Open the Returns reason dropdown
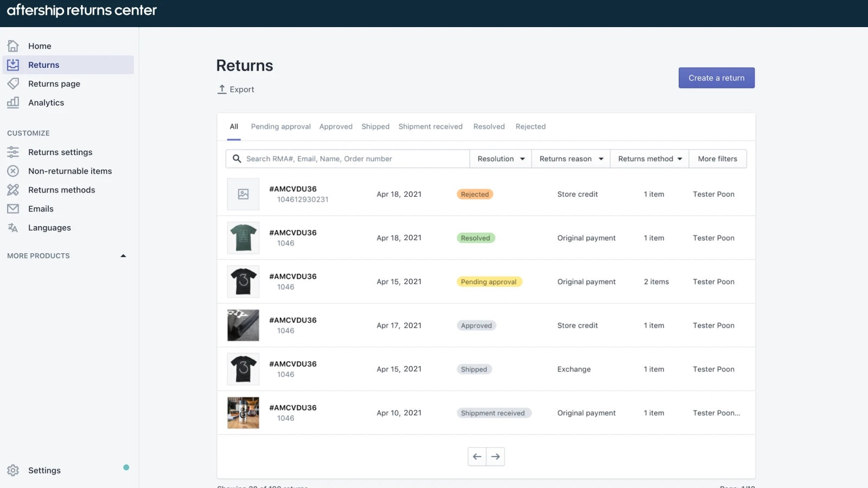The height and width of the screenshot is (488, 868). point(571,159)
